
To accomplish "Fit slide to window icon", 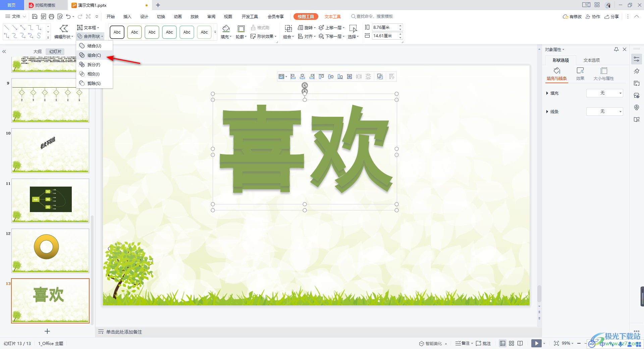I will tap(556, 343).
